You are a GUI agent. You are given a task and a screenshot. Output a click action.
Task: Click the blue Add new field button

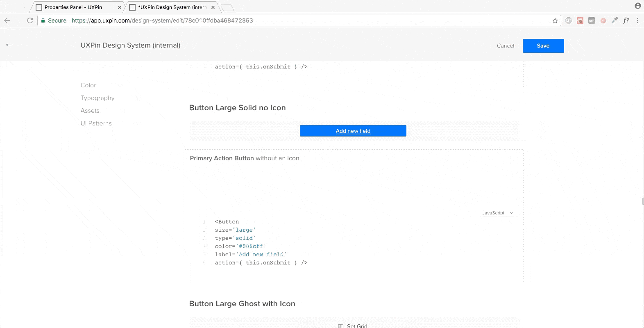(353, 131)
